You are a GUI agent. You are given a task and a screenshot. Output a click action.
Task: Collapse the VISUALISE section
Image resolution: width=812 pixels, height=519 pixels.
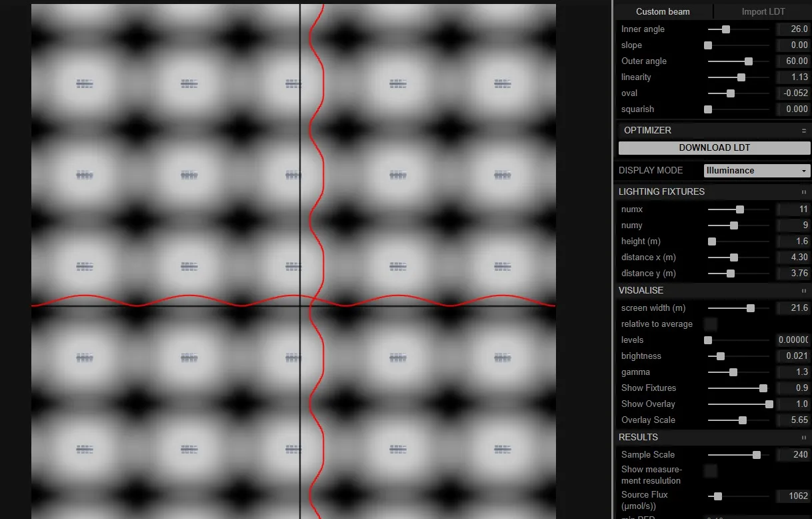click(713, 290)
